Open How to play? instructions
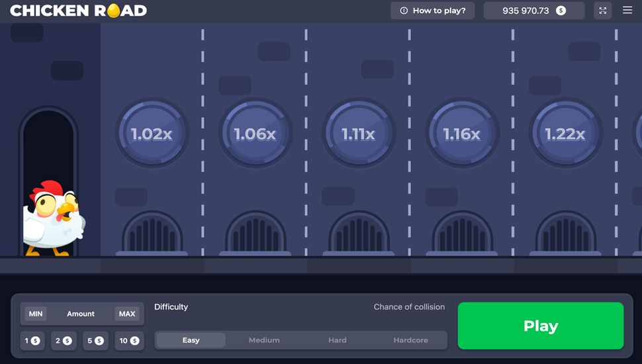The height and width of the screenshot is (364, 642). (432, 11)
